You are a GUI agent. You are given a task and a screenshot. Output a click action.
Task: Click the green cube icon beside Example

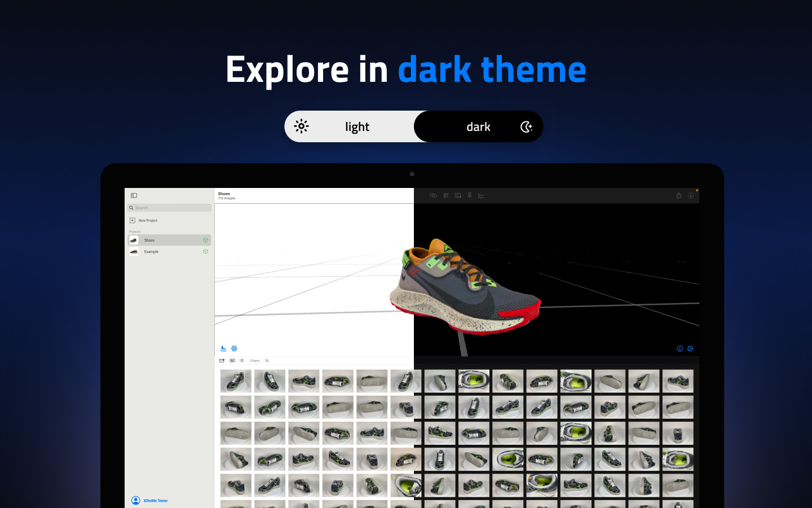point(205,252)
